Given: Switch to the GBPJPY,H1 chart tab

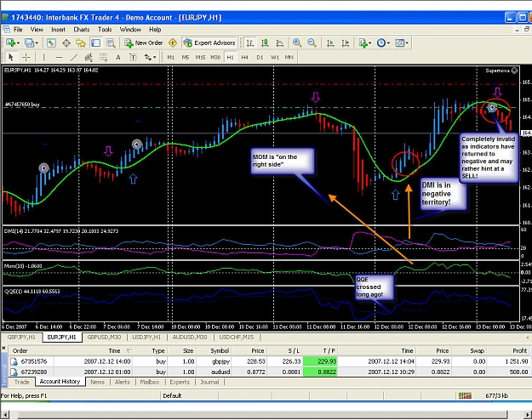Looking at the screenshot, I should pos(21,338).
